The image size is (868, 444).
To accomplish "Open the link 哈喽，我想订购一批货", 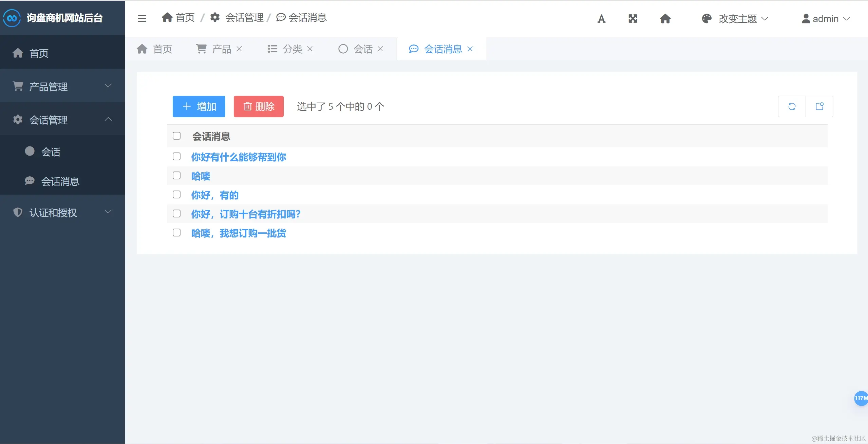I will point(239,233).
